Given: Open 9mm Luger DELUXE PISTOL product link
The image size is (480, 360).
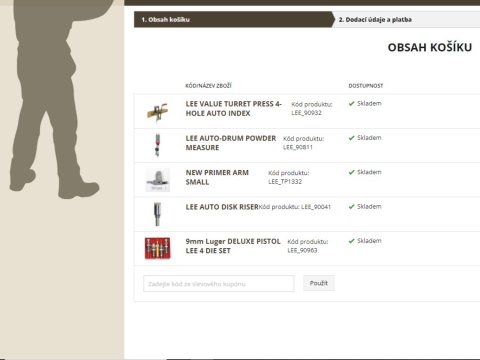Looking at the screenshot, I should [233, 246].
